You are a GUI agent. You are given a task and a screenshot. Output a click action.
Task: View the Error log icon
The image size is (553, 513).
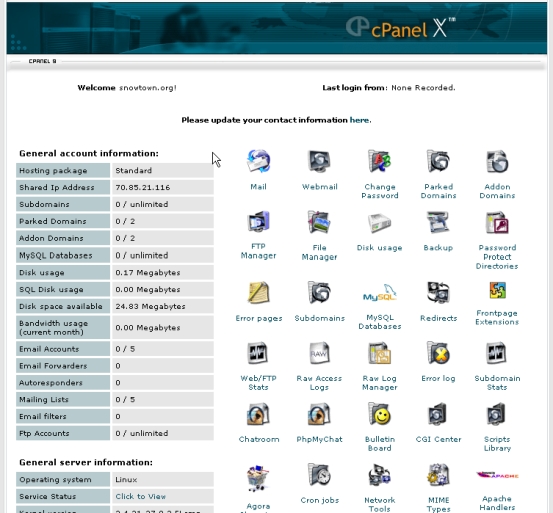pos(438,353)
